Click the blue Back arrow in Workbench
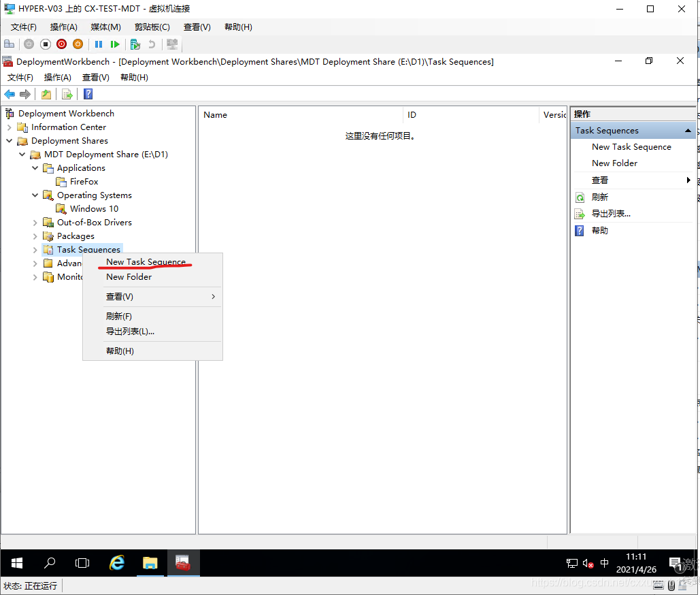700x595 pixels. [10, 94]
